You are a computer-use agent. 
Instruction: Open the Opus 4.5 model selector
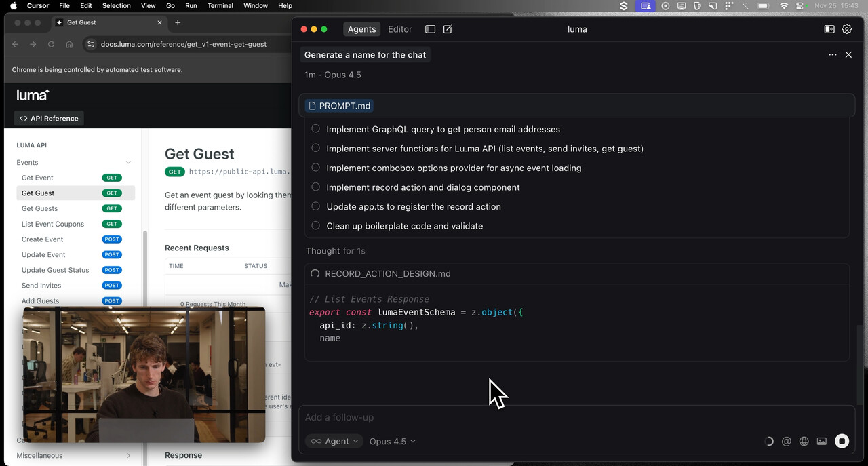(392, 441)
